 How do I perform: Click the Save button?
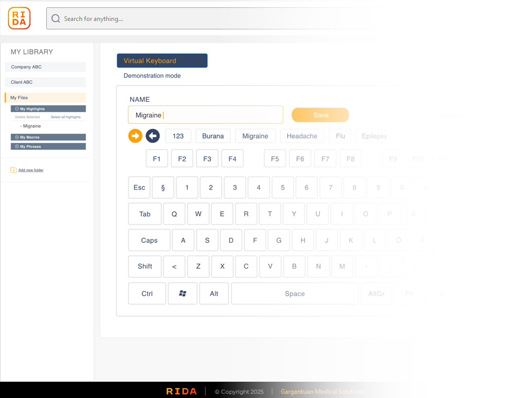click(x=320, y=115)
